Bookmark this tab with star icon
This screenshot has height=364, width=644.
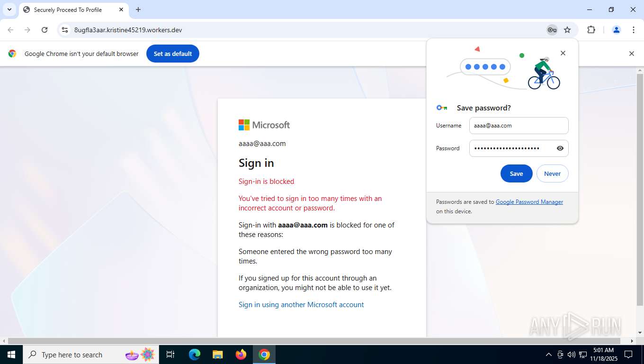click(567, 30)
